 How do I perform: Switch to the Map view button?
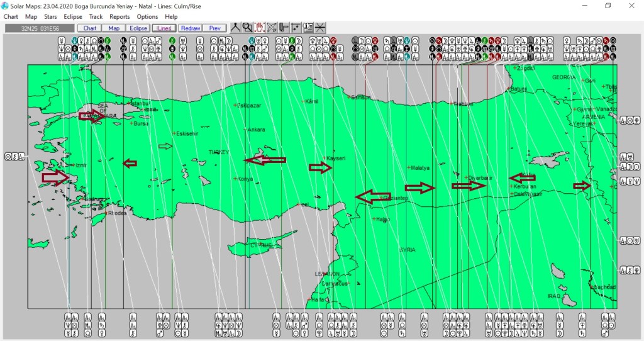click(114, 28)
